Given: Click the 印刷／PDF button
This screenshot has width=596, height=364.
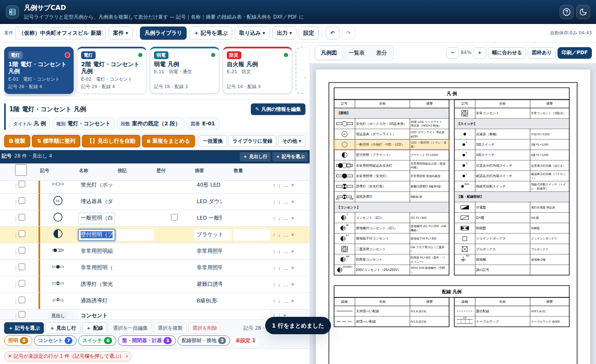Looking at the screenshot, I should (x=574, y=53).
